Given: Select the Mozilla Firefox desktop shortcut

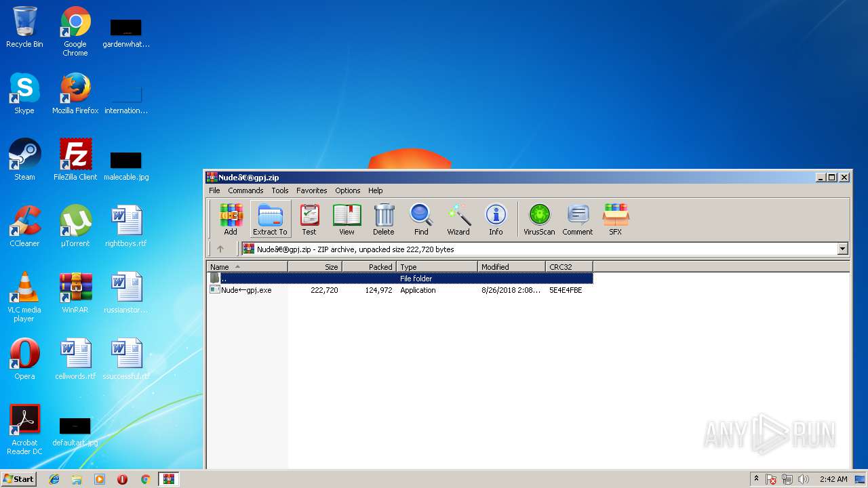Looking at the screenshot, I should pyautogui.click(x=75, y=94).
